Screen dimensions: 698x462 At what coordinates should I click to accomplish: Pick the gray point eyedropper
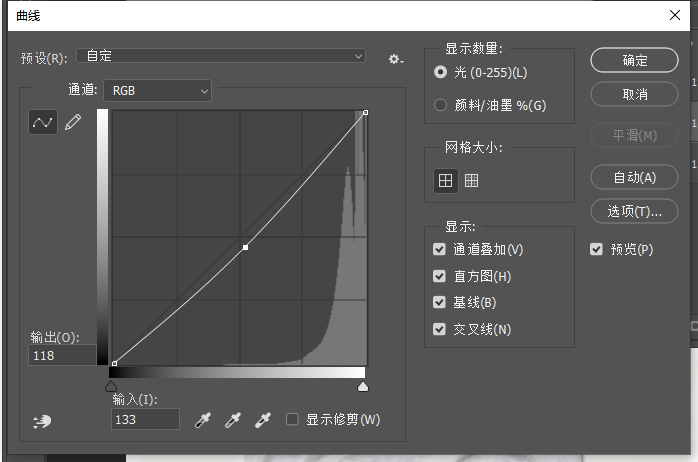click(x=233, y=420)
